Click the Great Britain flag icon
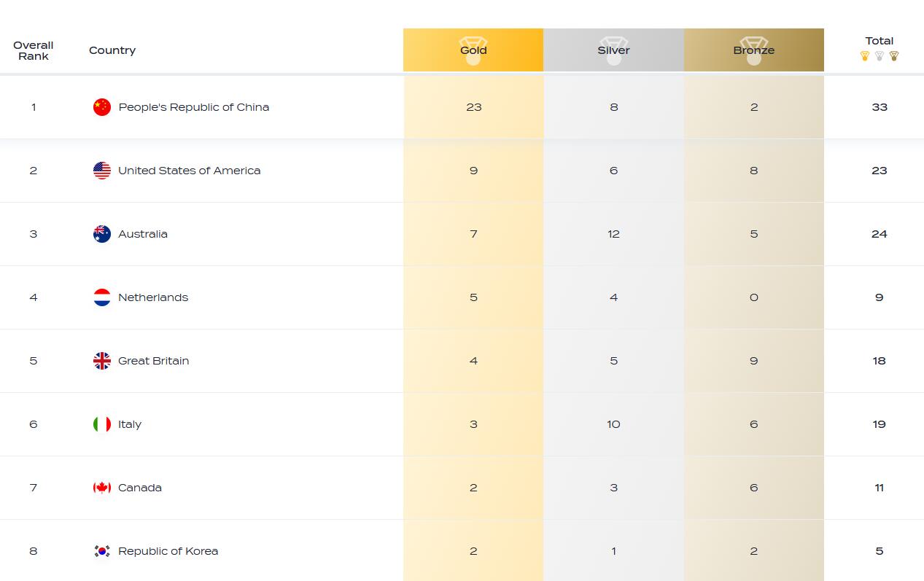 [x=102, y=361]
